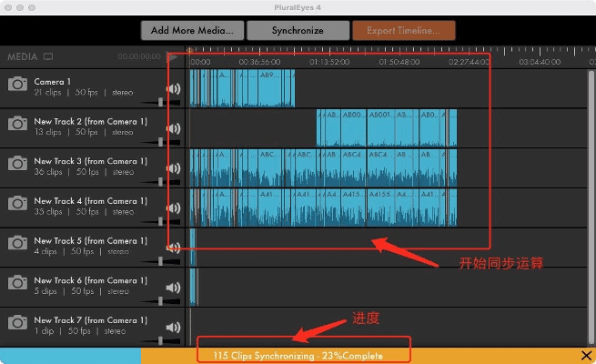Click the synchronizing progress bar

(x=298, y=356)
